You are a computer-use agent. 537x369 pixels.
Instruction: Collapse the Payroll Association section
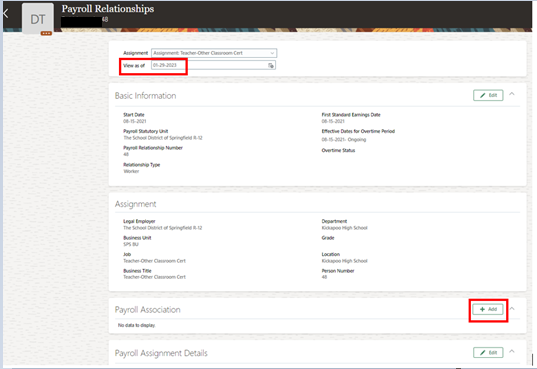coord(512,308)
